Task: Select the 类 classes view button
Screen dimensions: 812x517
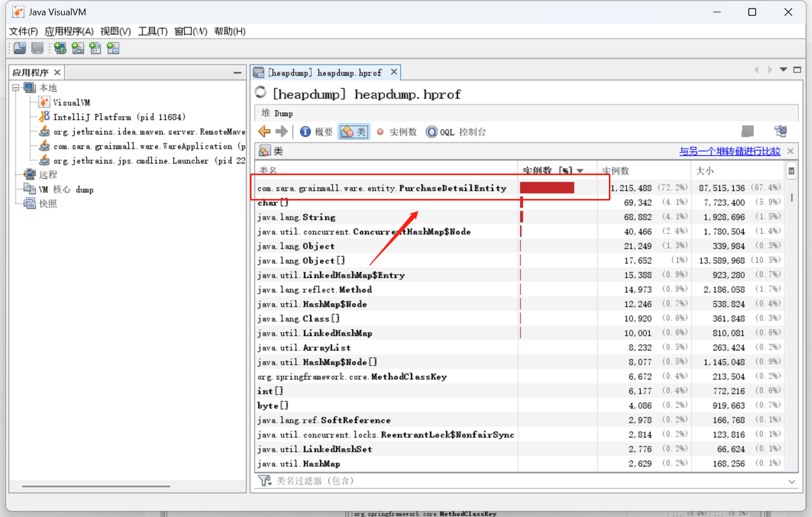Action: click(354, 131)
